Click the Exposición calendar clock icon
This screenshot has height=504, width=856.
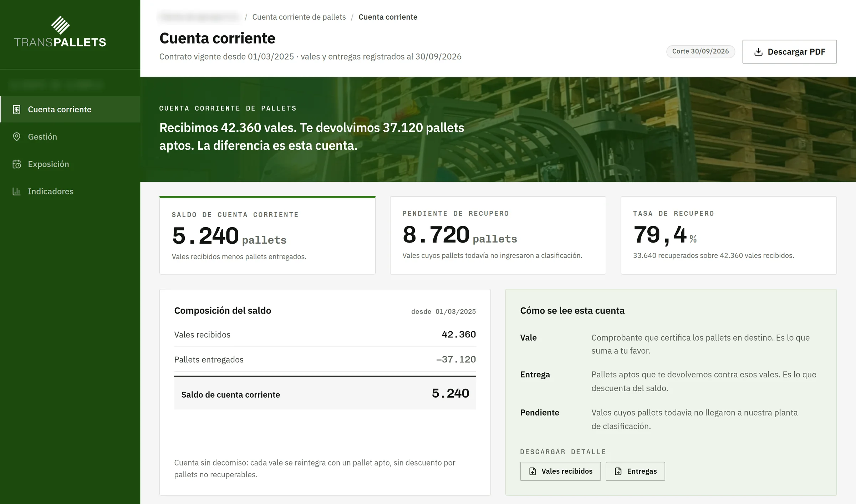17,164
